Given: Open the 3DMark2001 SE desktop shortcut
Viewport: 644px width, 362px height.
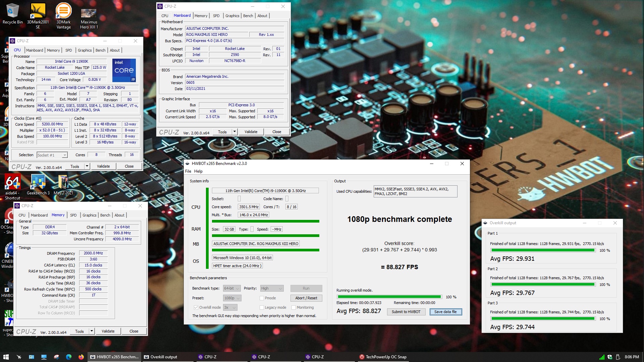Looking at the screenshot, I should [x=38, y=16].
